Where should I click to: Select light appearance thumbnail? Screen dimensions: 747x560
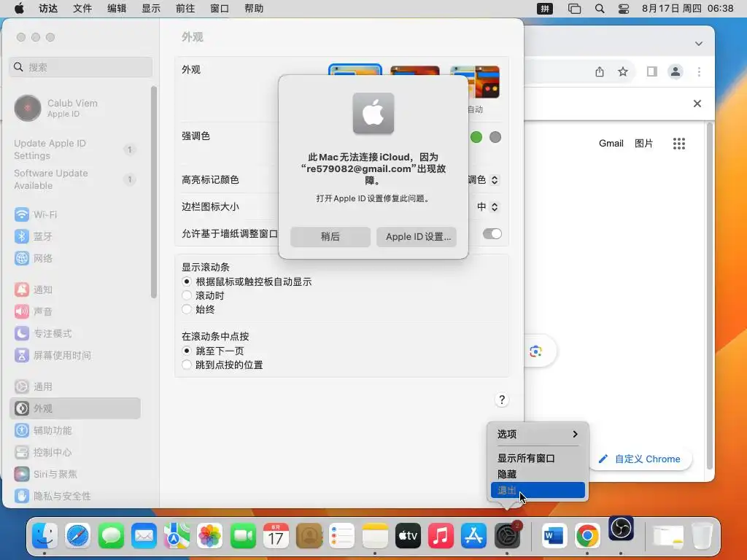pyautogui.click(x=355, y=70)
